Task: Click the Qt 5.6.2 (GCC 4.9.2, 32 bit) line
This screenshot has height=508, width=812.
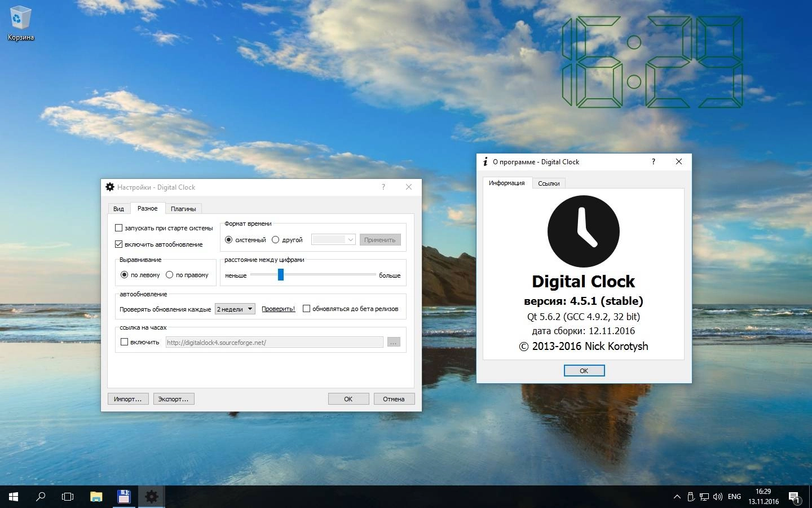Action: pos(584,317)
